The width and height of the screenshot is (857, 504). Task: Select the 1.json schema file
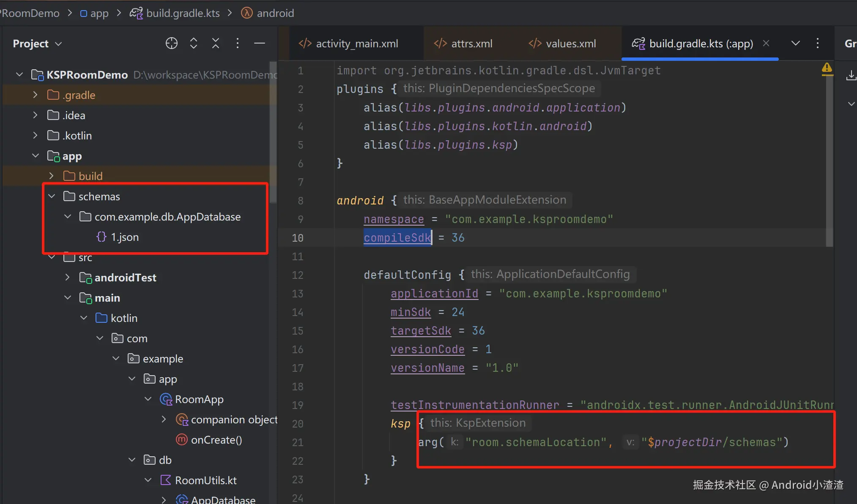[124, 237]
